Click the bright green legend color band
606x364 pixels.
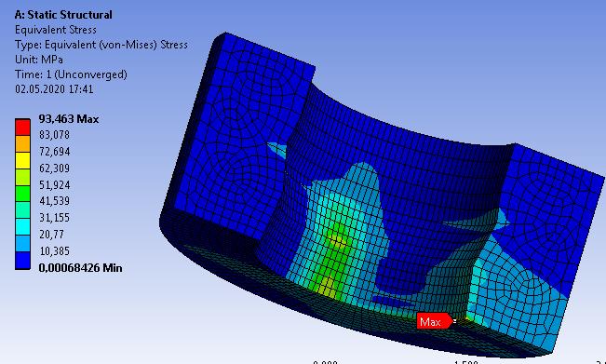pos(22,194)
